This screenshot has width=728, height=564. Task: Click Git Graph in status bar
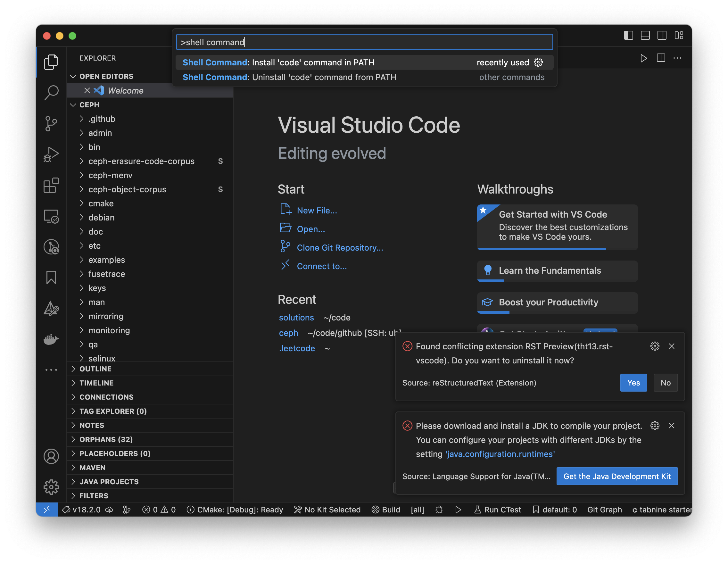pyautogui.click(x=604, y=509)
